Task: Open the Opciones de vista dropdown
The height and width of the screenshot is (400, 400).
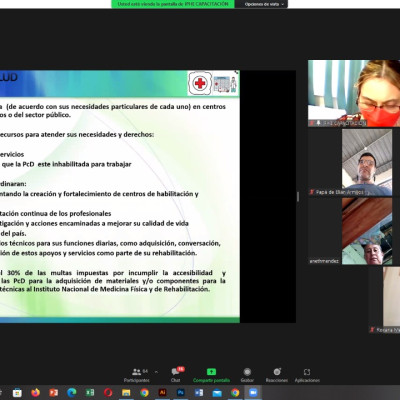Action: tap(262, 4)
